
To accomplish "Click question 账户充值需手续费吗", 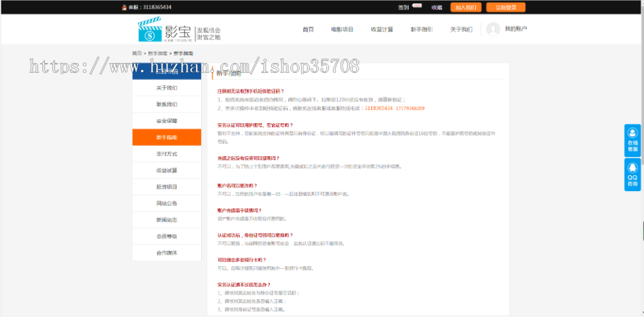I will tap(240, 210).
